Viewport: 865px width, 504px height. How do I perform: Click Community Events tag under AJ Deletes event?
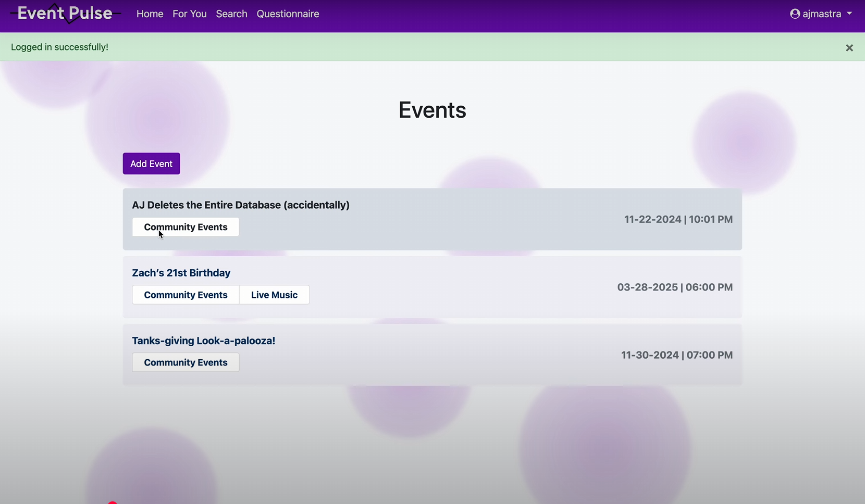185,226
